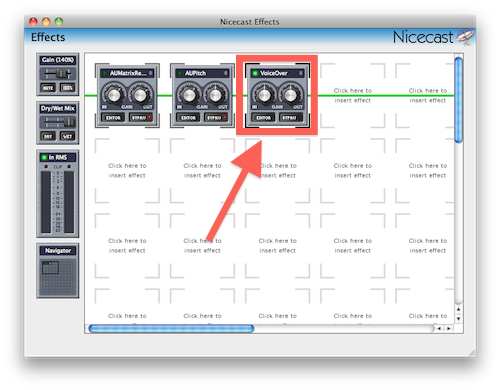Click the AUPitch title bar menu indicator
This screenshot has height=390, width=500.
coord(226,73)
